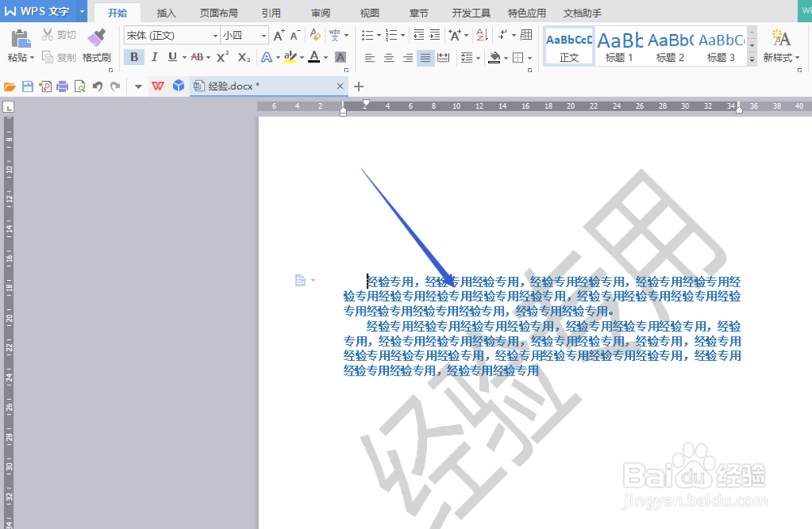Switch to 审阅 tab

click(x=321, y=13)
